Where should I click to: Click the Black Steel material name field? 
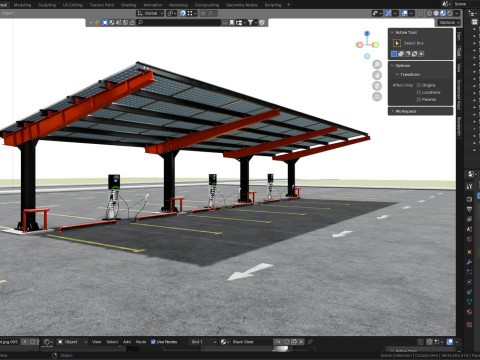(252, 342)
